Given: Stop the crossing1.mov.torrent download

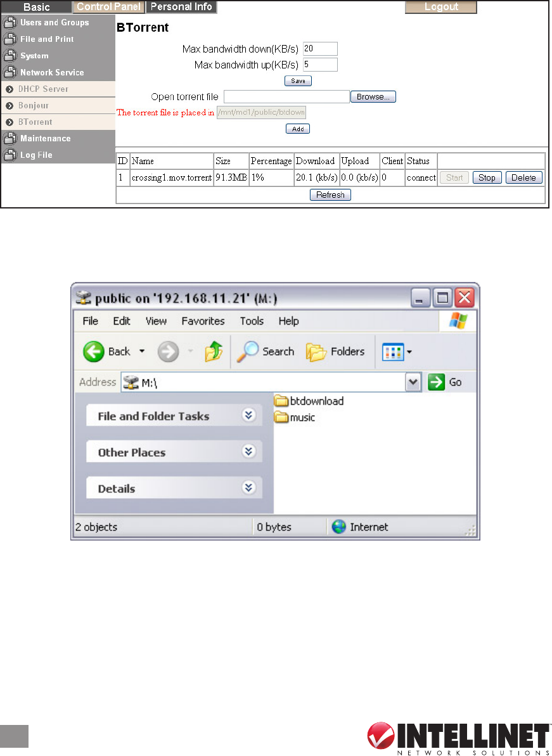Looking at the screenshot, I should 487,177.
